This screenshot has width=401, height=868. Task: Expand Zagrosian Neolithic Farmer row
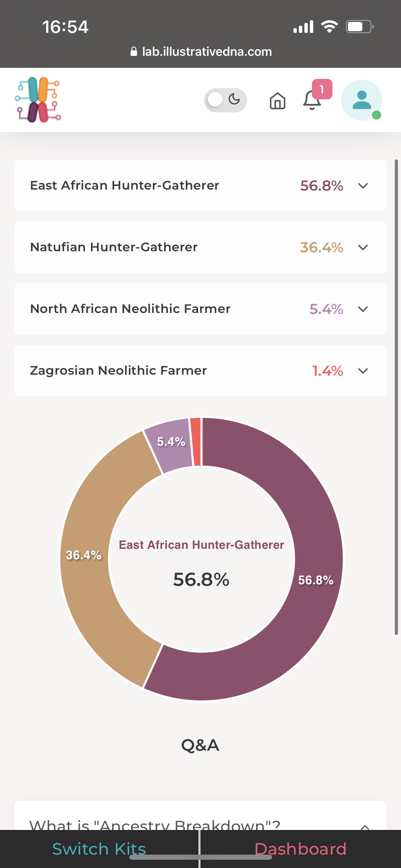tap(363, 371)
